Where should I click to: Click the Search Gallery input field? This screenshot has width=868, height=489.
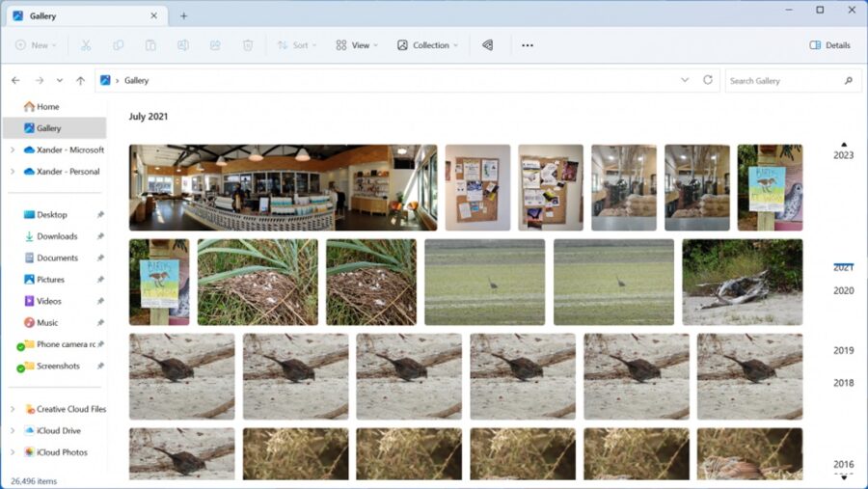781,81
